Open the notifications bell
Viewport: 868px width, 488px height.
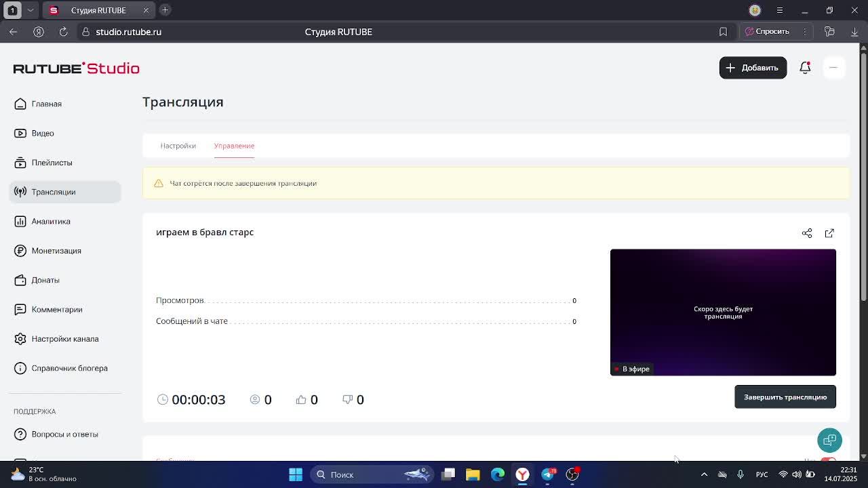pos(805,68)
